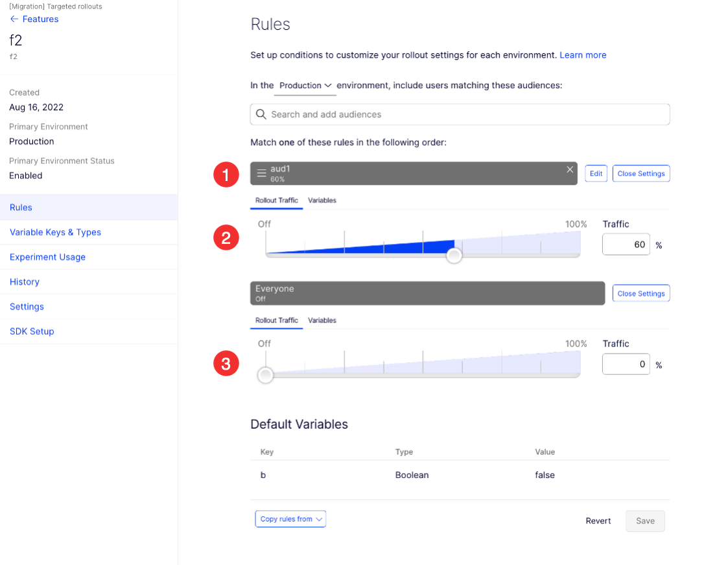
Task: Click the magnifier icon in audience search
Action: (x=261, y=114)
